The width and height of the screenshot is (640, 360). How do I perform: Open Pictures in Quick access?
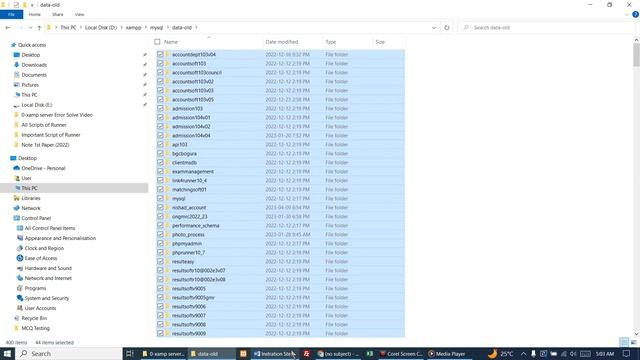(30, 85)
